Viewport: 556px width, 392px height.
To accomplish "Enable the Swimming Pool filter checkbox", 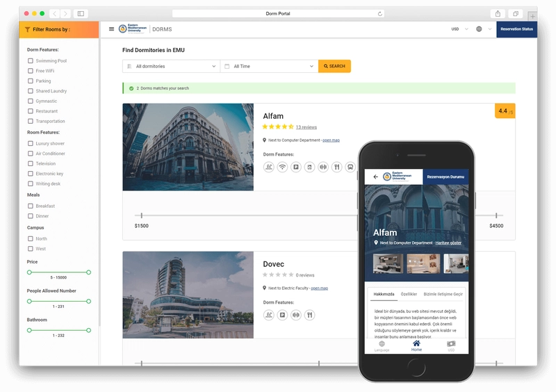I will (x=31, y=61).
